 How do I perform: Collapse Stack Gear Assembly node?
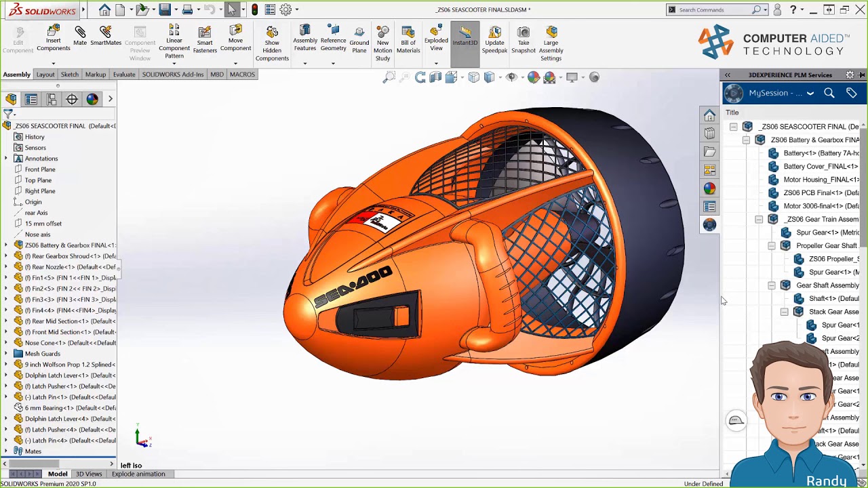(785, 312)
